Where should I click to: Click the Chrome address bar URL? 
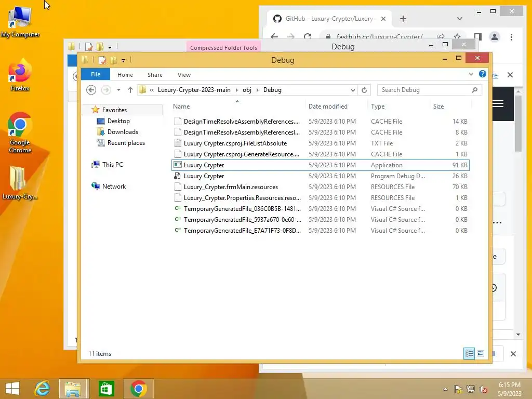pyautogui.click(x=379, y=37)
